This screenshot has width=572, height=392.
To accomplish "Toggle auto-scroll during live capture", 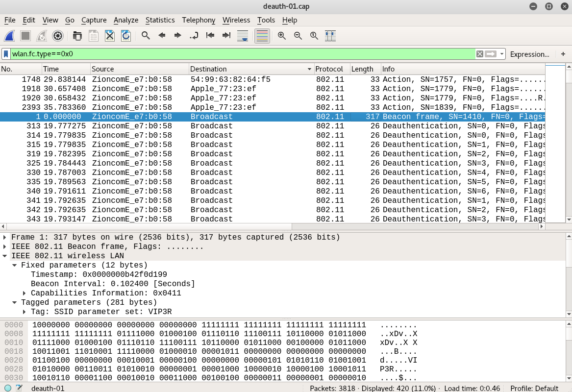I will 242,36.
